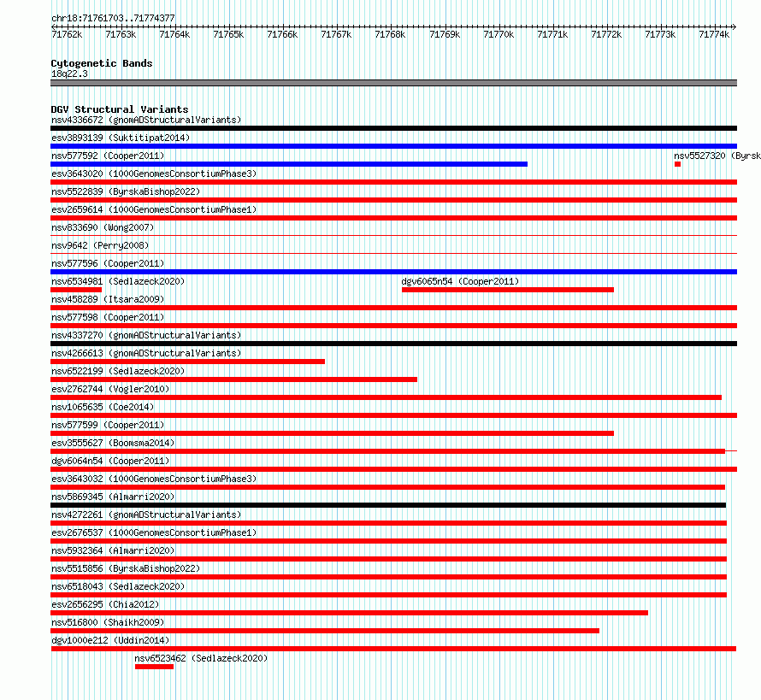Click the red bar under dgv6065n54
The height and width of the screenshot is (700, 761).
click(508, 290)
